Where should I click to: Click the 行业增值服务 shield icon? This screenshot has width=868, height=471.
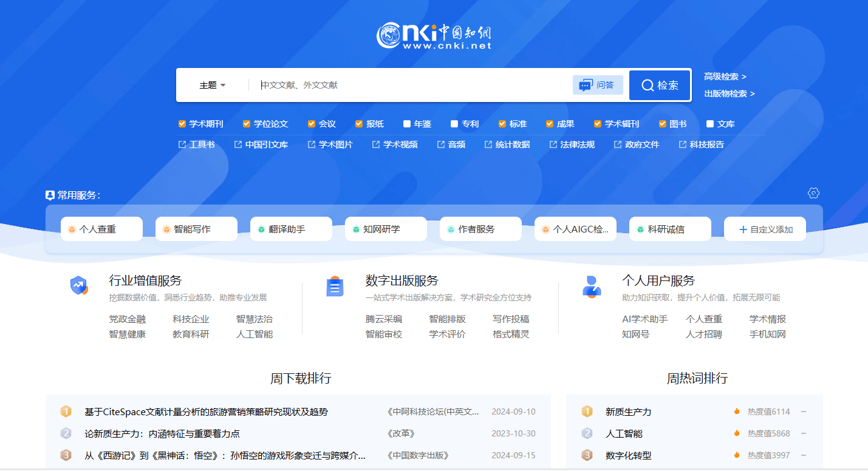coord(79,285)
